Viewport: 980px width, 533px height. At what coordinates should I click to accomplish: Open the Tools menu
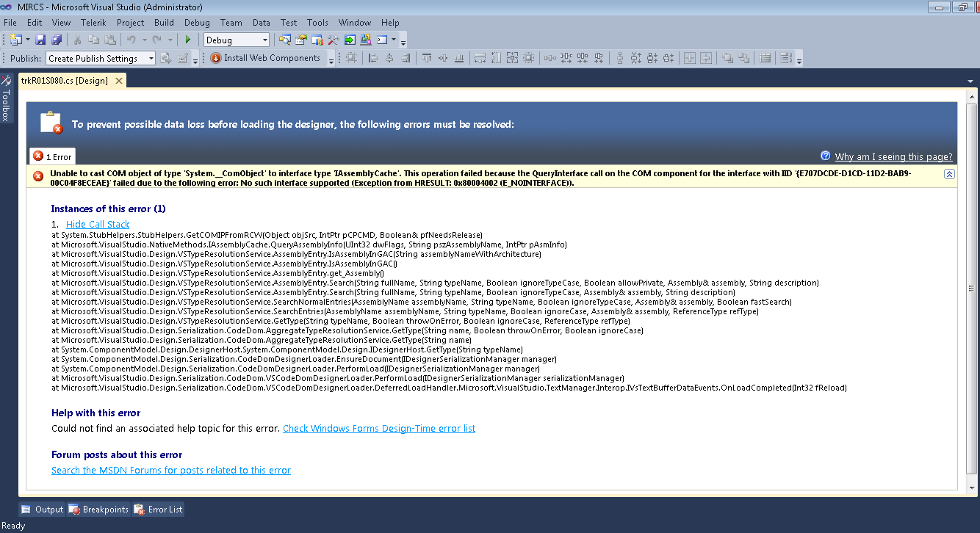318,23
